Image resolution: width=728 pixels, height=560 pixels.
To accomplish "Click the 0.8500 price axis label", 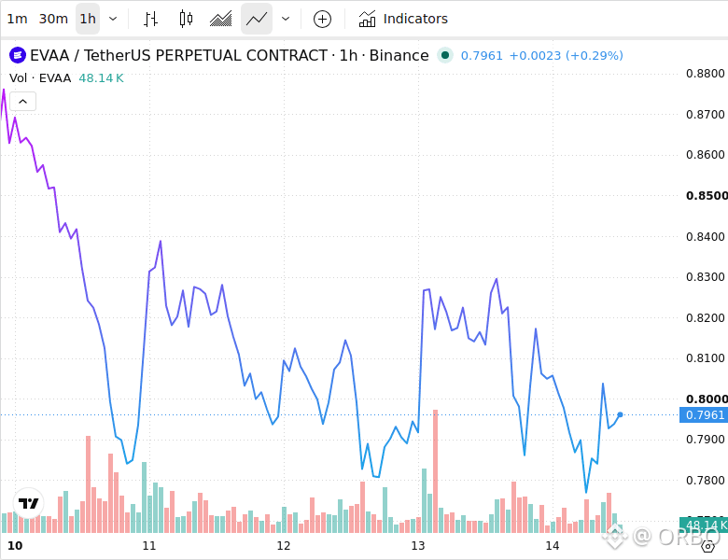I will tap(707, 195).
